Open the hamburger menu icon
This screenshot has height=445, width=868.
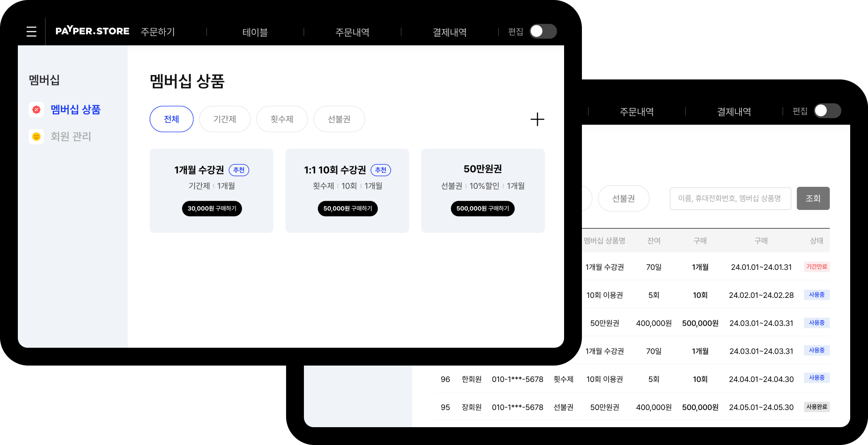point(31,32)
